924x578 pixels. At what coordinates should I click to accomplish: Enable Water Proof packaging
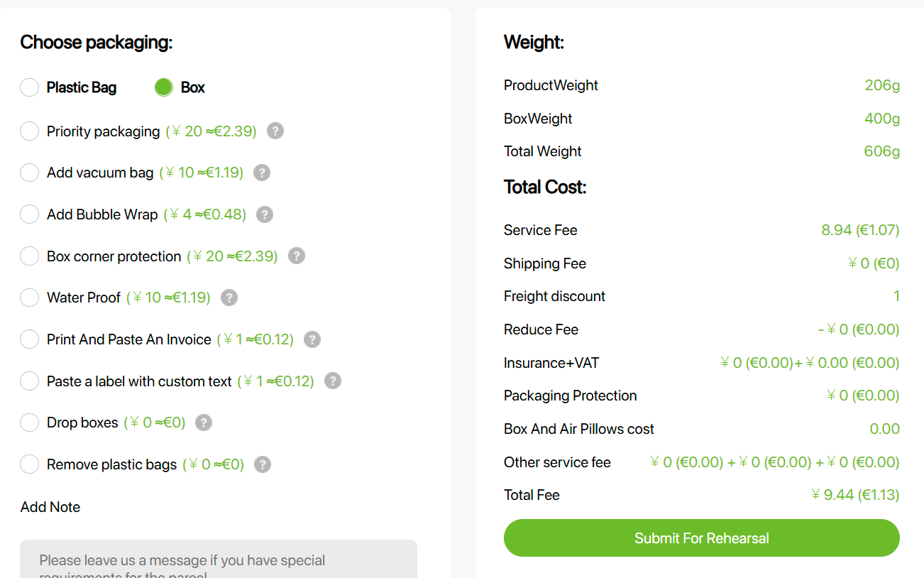[29, 298]
